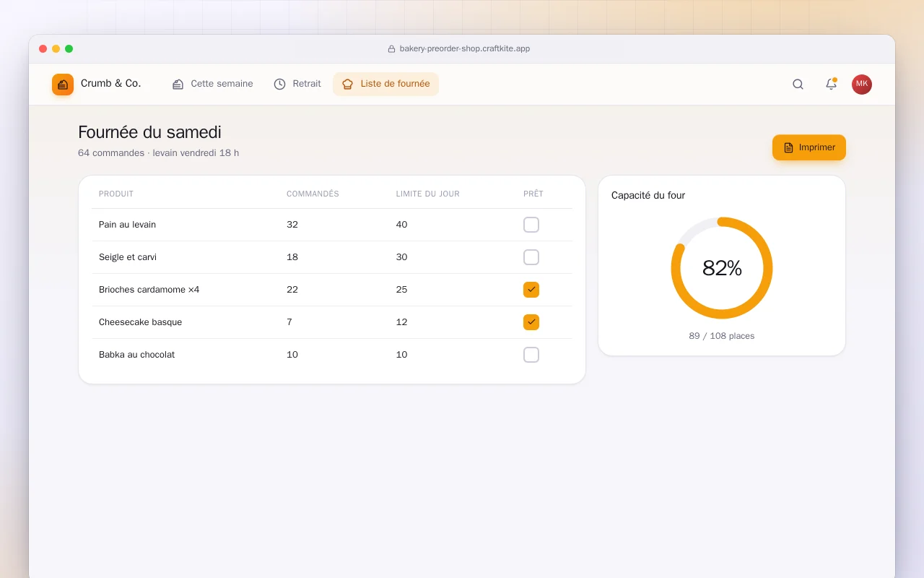Click the Capacité du four card title
Viewport: 924px width, 578px height.
648,195
